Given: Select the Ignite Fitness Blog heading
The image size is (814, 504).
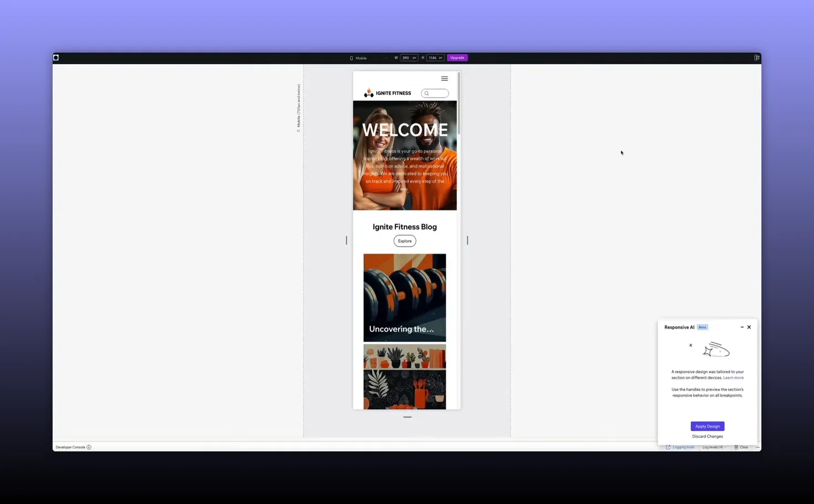Looking at the screenshot, I should pos(405,227).
